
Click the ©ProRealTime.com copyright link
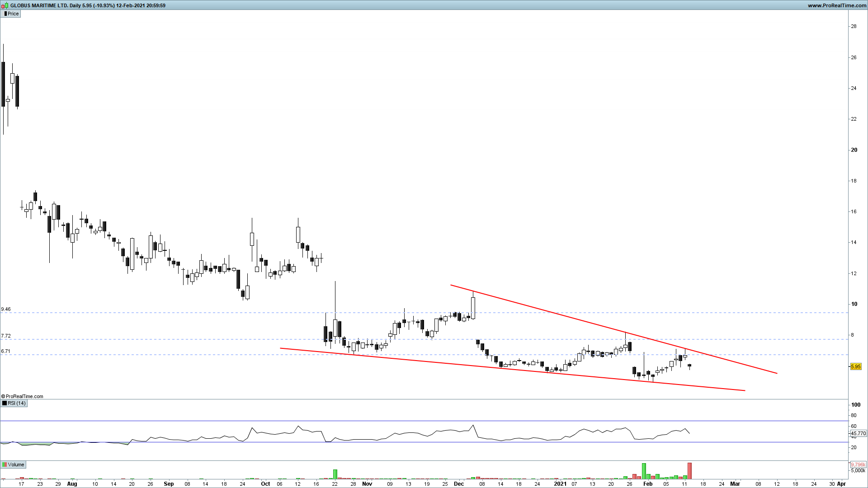[x=22, y=396]
